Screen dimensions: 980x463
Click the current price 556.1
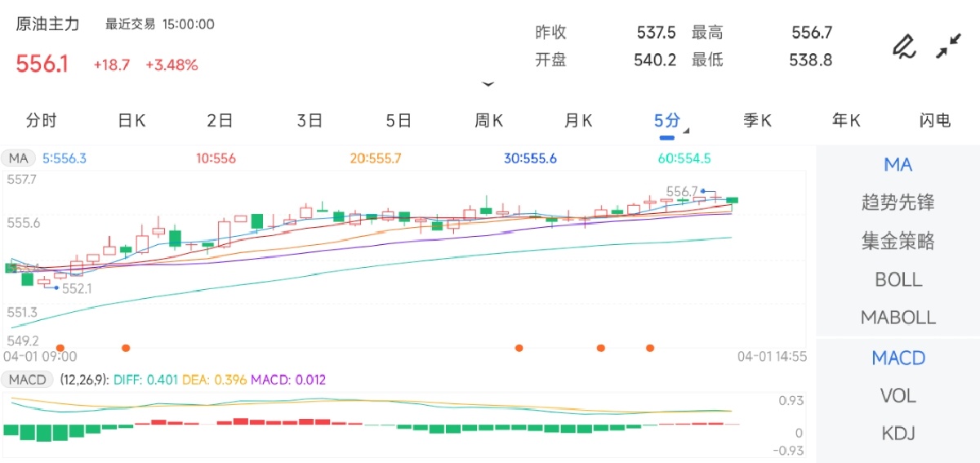[42, 65]
